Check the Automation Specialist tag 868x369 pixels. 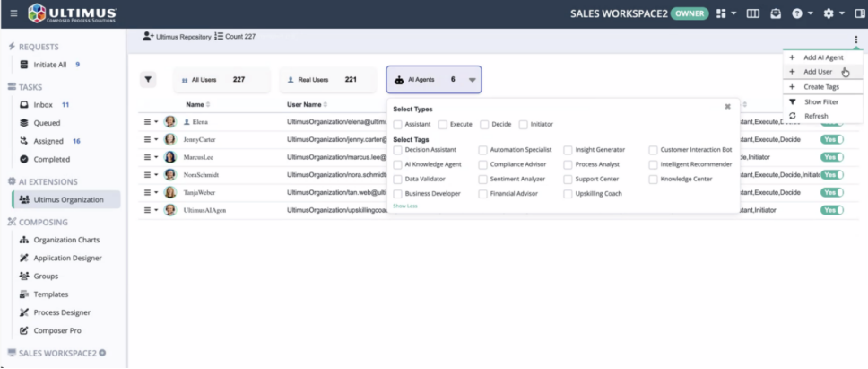point(482,150)
